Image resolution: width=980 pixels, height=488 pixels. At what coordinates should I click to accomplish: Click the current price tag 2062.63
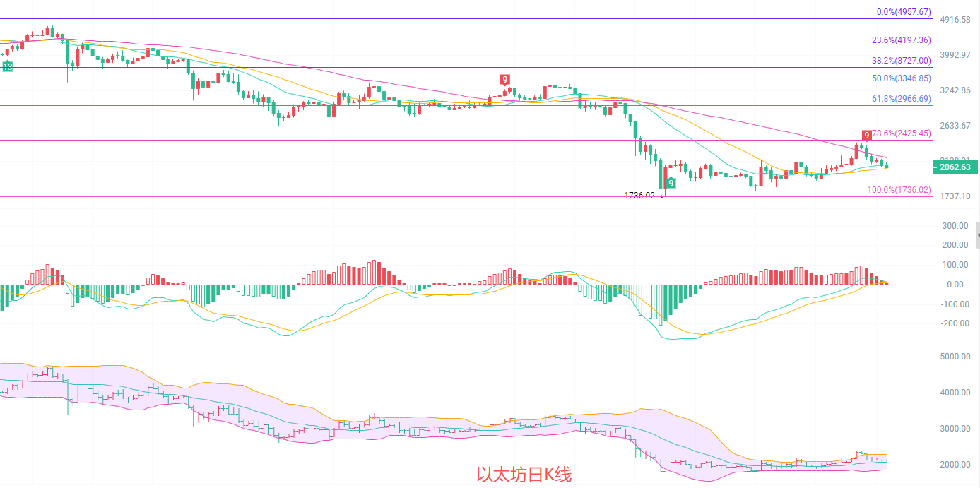tap(955, 167)
